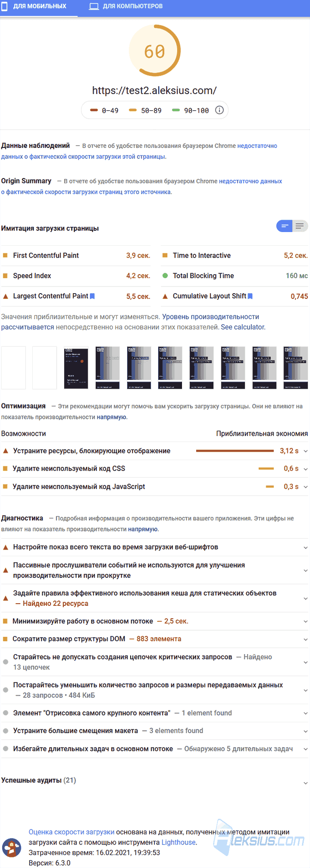The width and height of the screenshot is (310, 868).
Task: Click the orange 50–89 legend marker
Action: [x=132, y=110]
